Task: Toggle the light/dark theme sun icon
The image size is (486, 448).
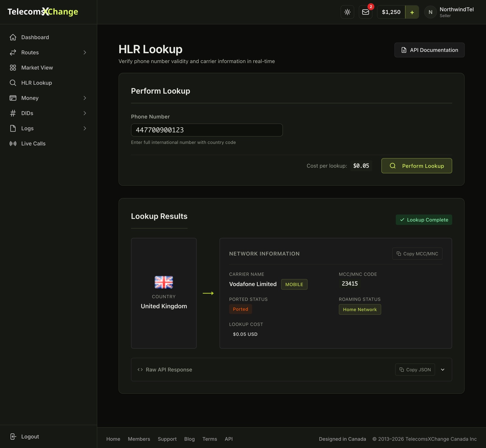Action: pos(347,12)
